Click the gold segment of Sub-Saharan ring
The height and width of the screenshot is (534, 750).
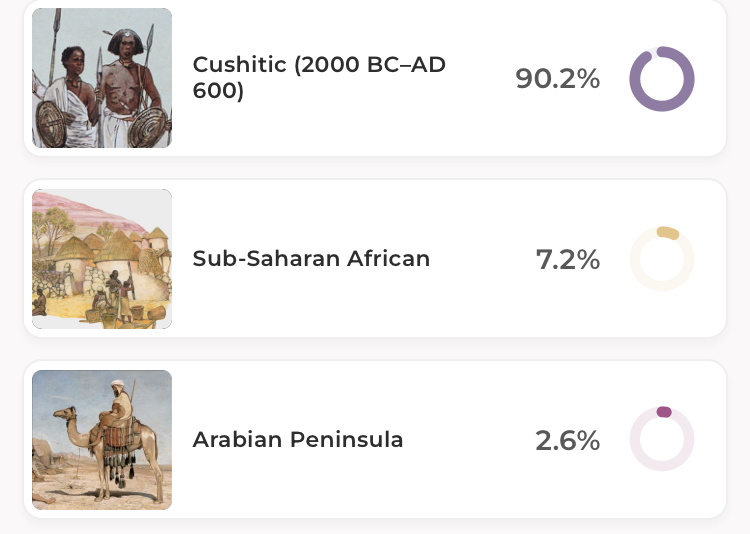coord(668,234)
